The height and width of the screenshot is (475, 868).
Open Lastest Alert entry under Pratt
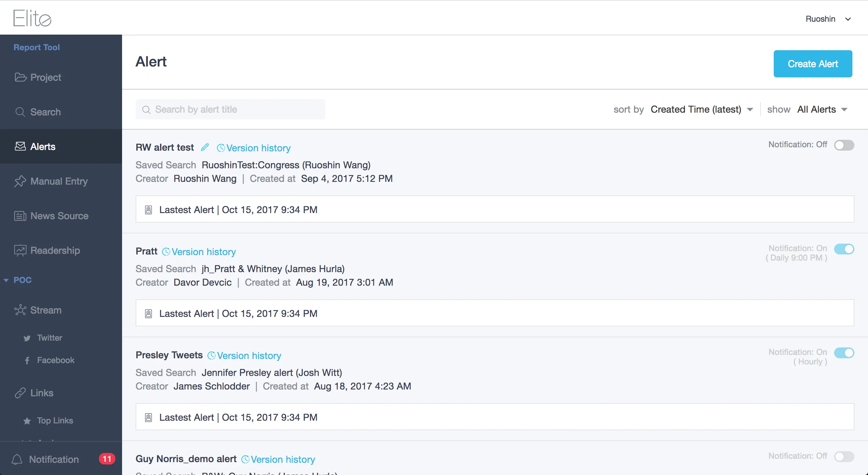tap(495, 313)
